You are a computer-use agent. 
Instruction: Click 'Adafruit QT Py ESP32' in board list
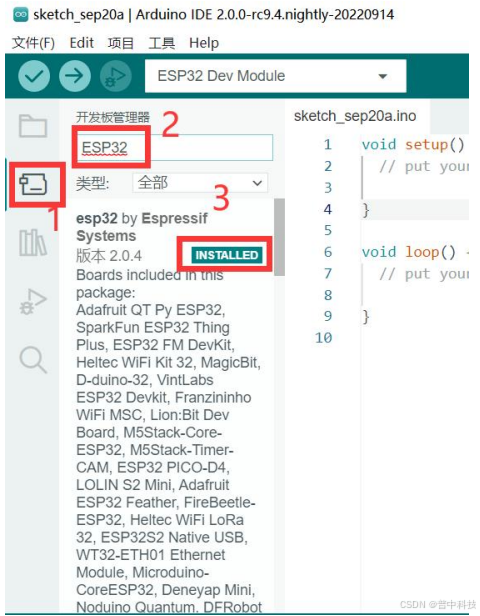click(x=150, y=310)
